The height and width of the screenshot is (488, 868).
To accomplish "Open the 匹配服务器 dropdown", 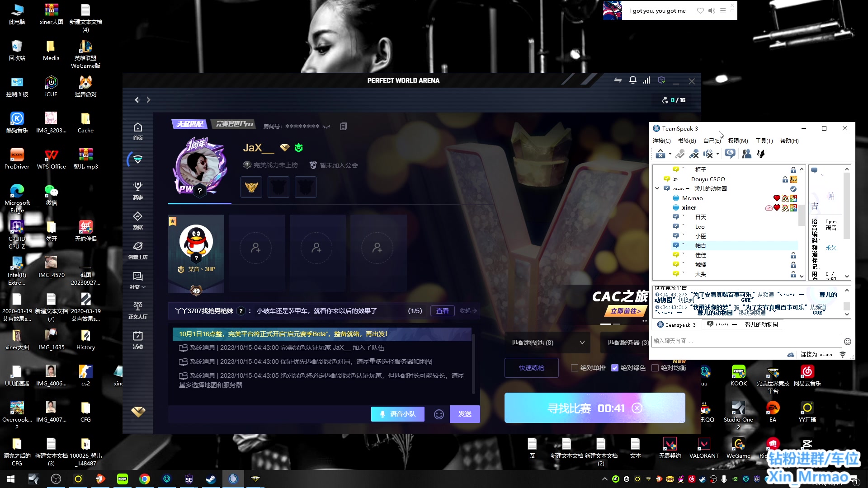I will (625, 343).
